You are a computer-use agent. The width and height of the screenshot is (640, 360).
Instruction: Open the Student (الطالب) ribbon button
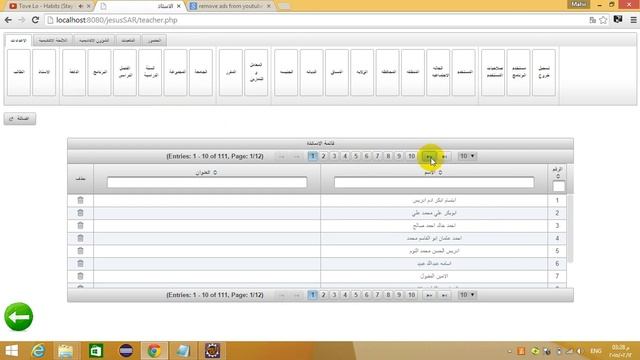point(19,72)
